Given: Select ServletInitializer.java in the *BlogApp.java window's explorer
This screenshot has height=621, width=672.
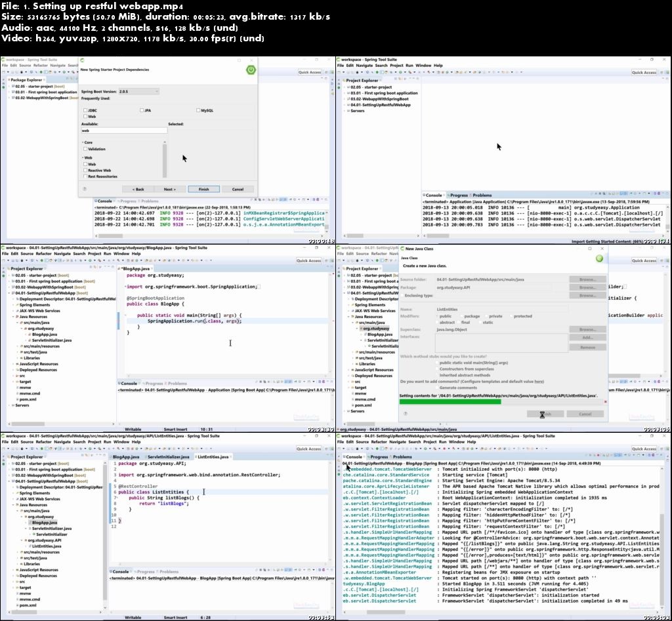Looking at the screenshot, I should tap(52, 340).
